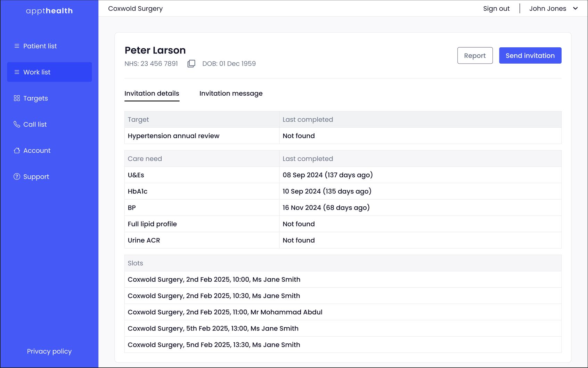Open Support in the sidebar

click(x=49, y=176)
